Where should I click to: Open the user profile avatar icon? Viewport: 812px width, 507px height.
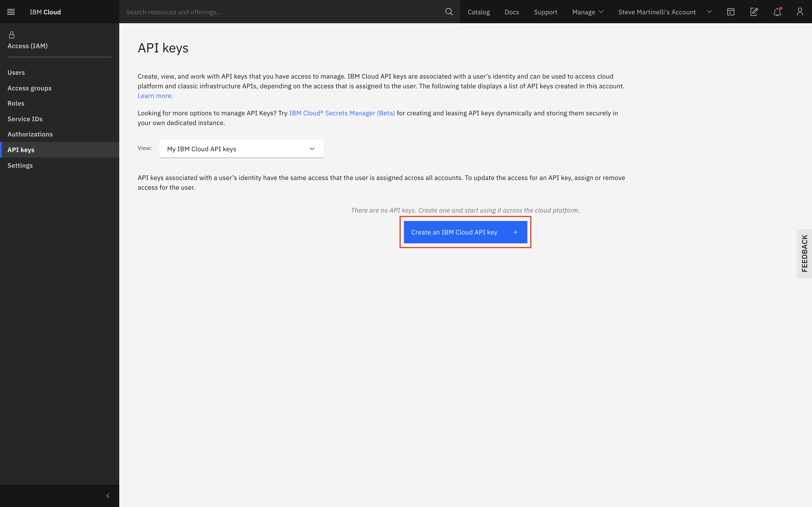pos(800,12)
